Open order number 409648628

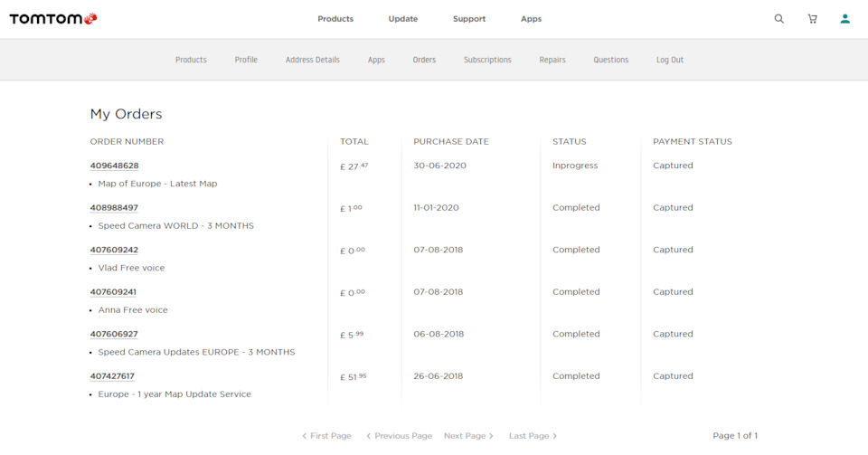pyautogui.click(x=114, y=166)
